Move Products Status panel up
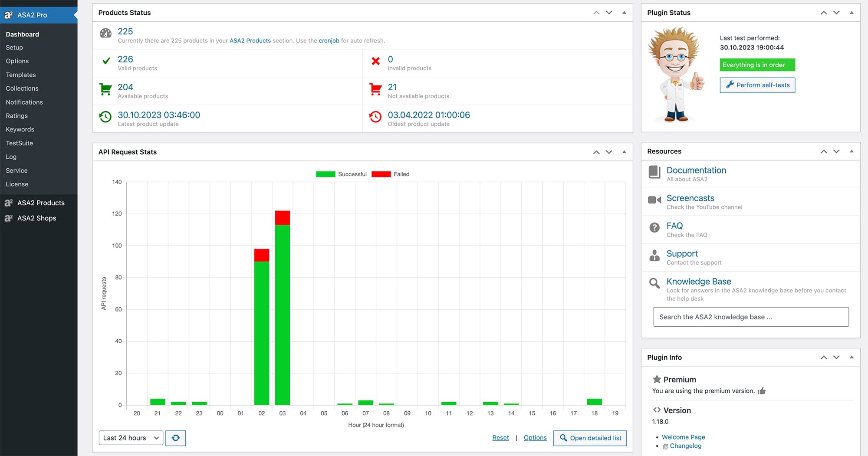Image resolution: width=868 pixels, height=456 pixels. 596,13
